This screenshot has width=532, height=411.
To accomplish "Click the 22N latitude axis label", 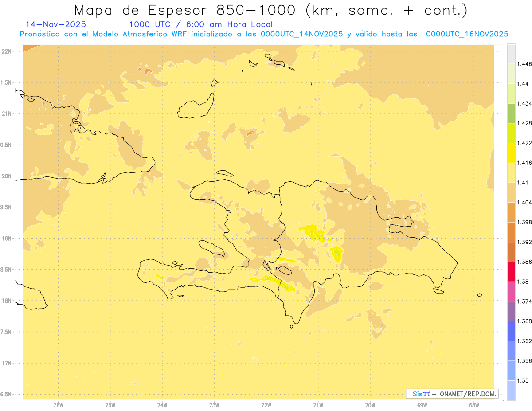I will (x=7, y=51).
